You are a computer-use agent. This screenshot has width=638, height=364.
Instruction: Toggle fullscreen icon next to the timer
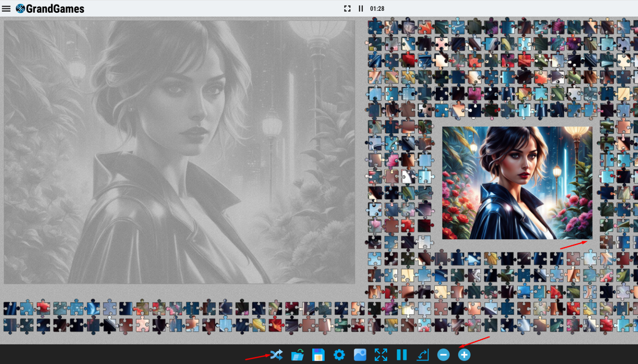347,8
